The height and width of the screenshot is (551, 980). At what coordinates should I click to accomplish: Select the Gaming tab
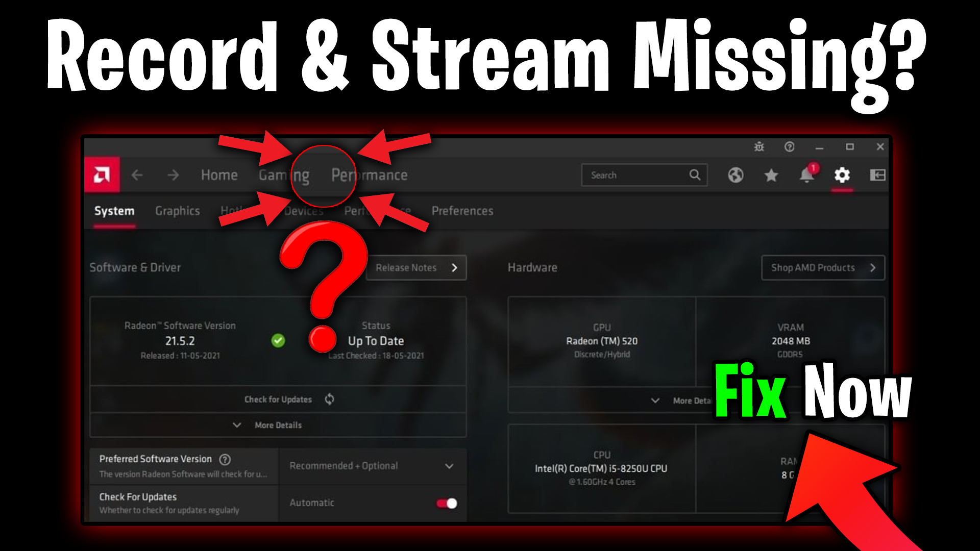283,175
